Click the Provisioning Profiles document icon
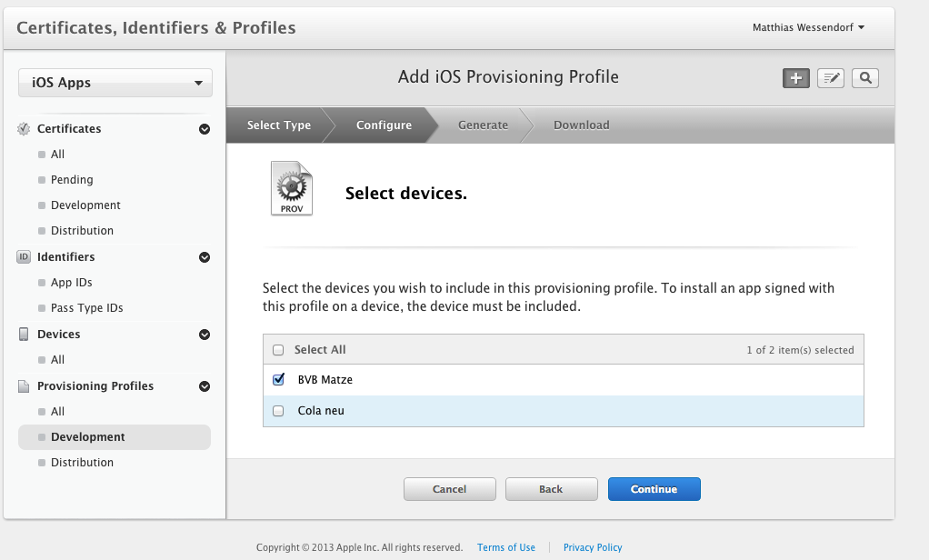The height and width of the screenshot is (560, 929). point(24,386)
